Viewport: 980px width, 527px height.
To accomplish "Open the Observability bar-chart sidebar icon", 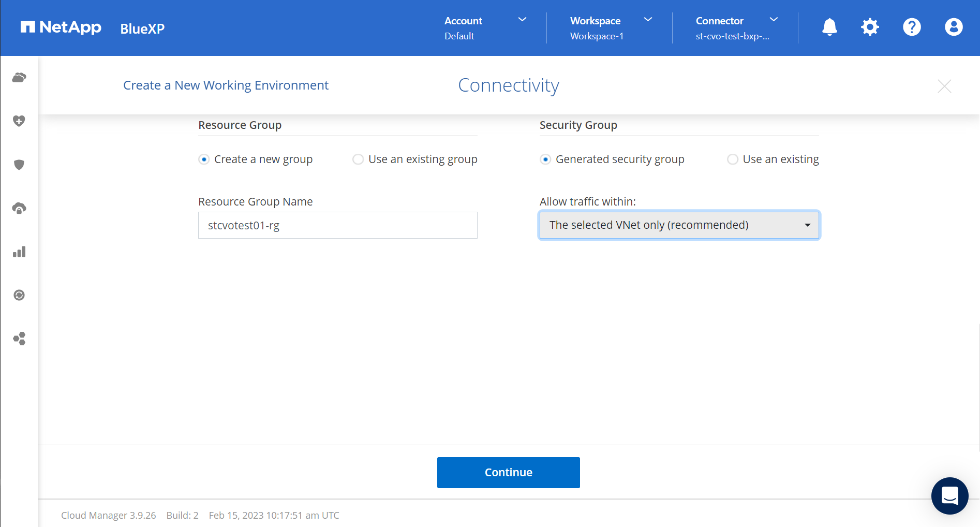I will coord(19,252).
